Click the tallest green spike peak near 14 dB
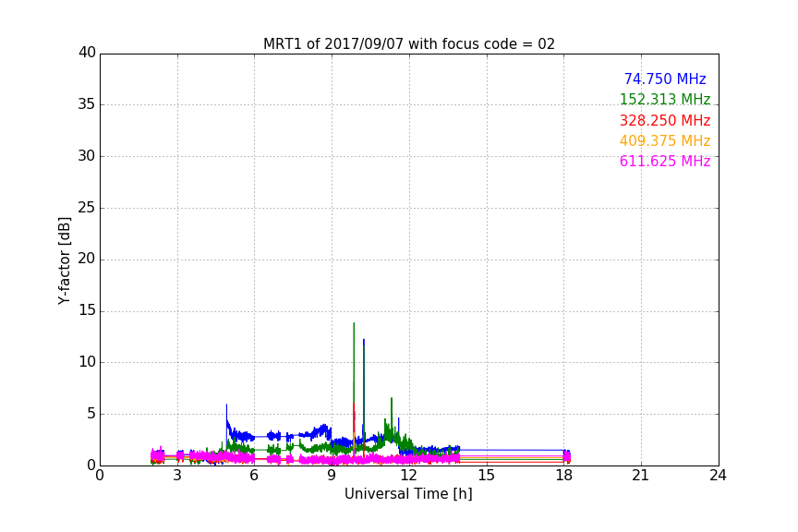 coord(354,323)
